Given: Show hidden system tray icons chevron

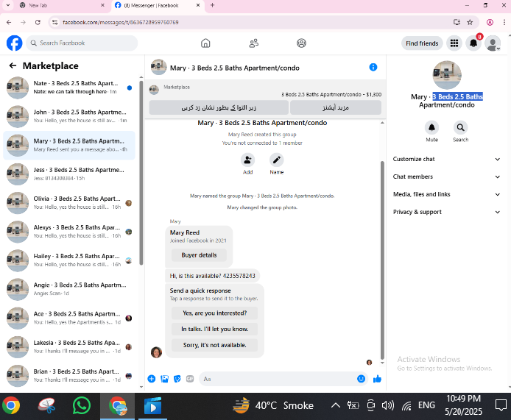Looking at the screenshot, I should [336, 405].
